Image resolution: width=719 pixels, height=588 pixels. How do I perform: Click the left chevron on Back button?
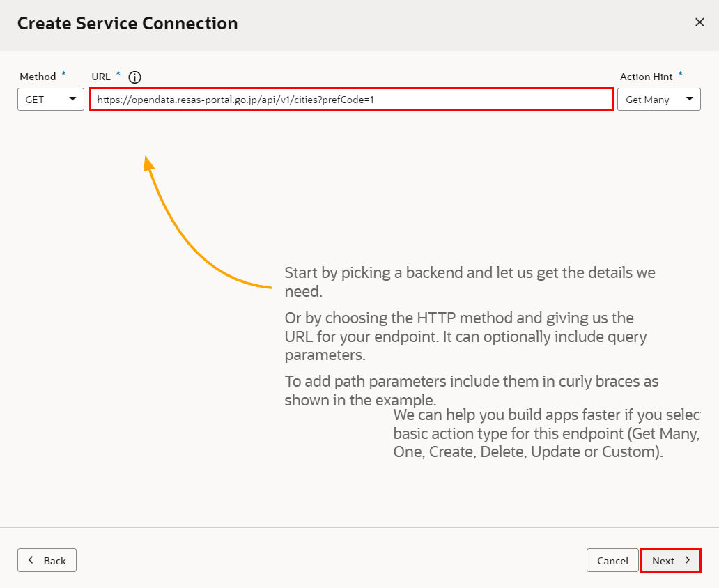[x=31, y=560]
